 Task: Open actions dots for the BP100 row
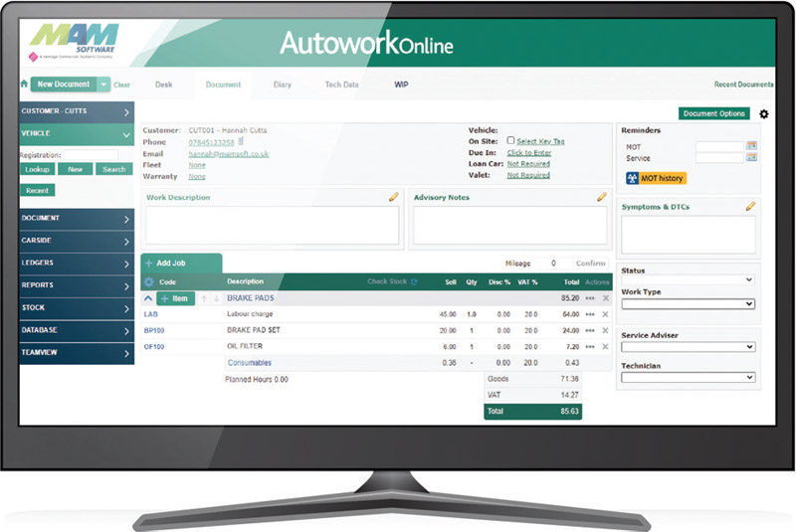[x=590, y=331]
